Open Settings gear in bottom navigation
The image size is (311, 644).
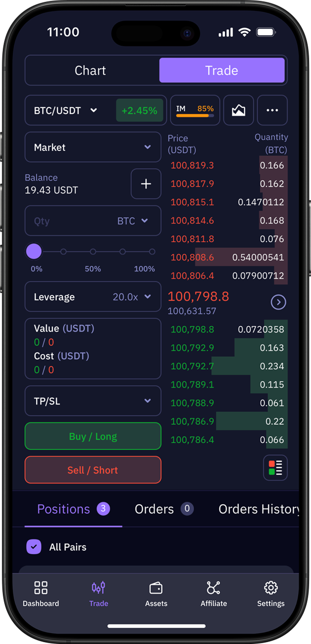click(271, 594)
